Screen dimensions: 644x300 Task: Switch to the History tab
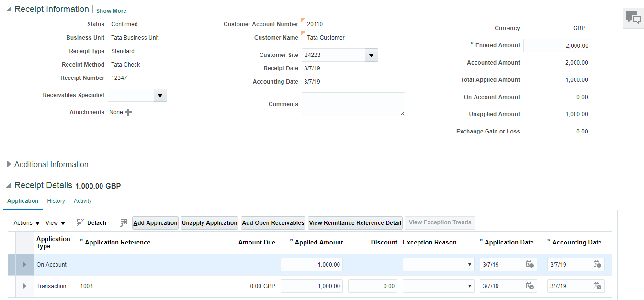coord(56,201)
